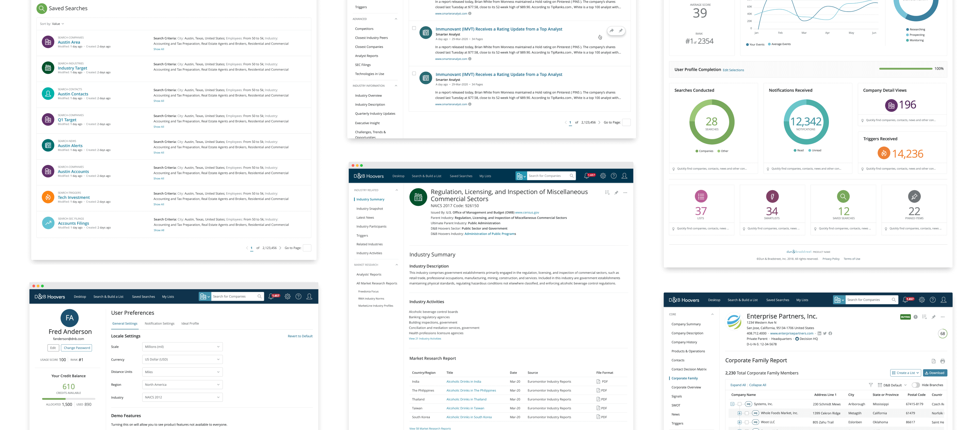Click the PDF icon in the India report row
This screenshot has height=430, width=980.
click(x=599, y=382)
